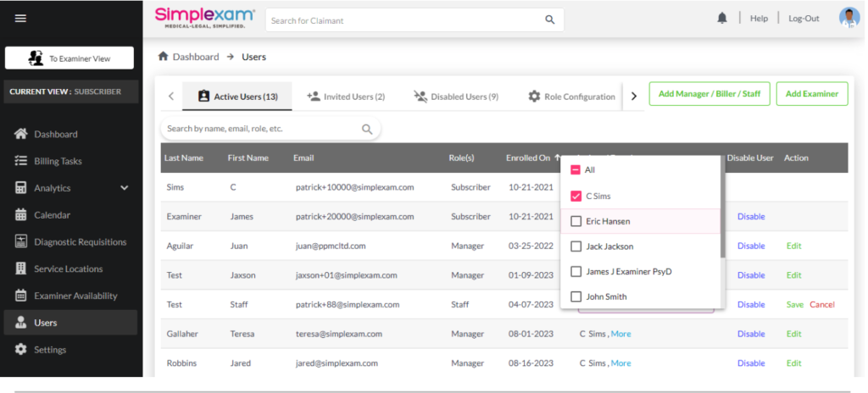Click the user search by name field
Image resolution: width=868 pixels, height=393 pixels.
(x=261, y=129)
